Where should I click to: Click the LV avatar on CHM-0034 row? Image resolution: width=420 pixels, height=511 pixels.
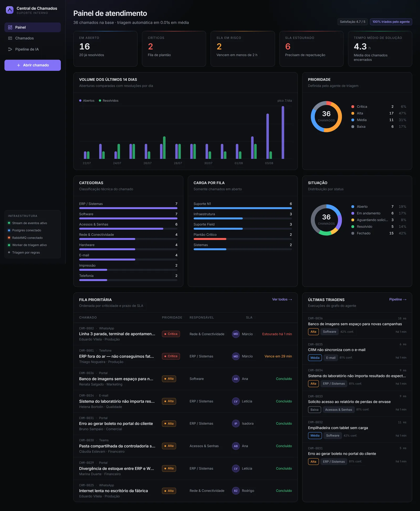coord(236,401)
